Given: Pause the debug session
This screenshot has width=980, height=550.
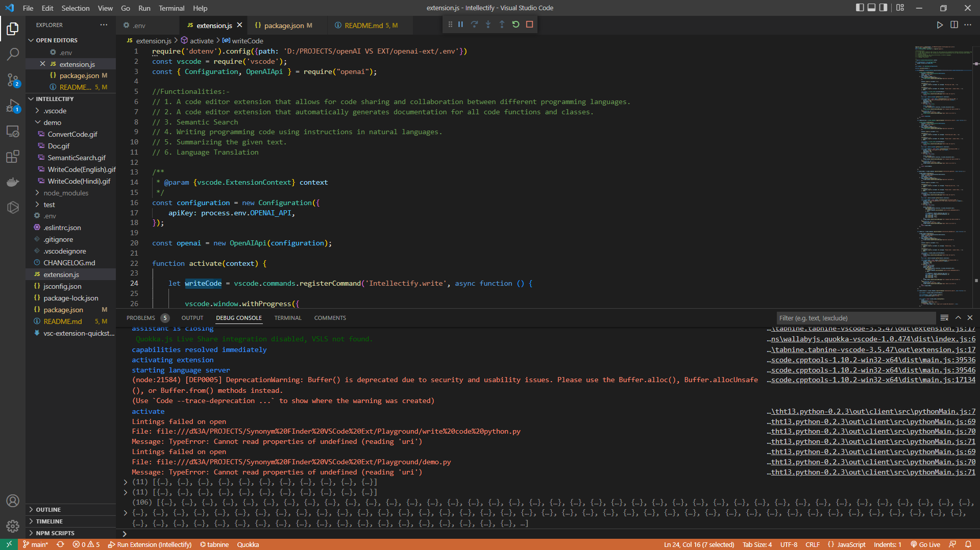Looking at the screenshot, I should [460, 24].
